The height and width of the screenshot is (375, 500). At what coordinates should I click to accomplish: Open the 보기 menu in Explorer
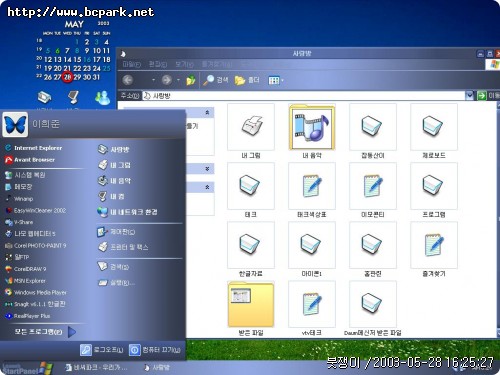[184, 64]
